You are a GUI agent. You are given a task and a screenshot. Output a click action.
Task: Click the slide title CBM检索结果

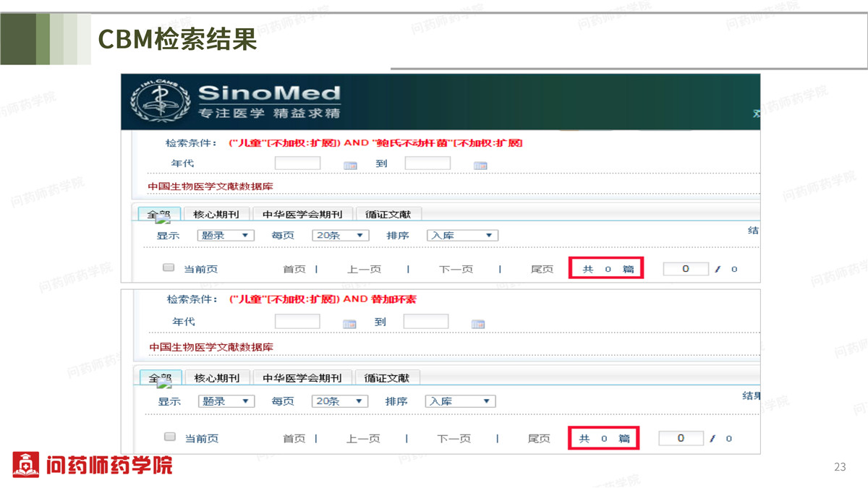tap(178, 39)
